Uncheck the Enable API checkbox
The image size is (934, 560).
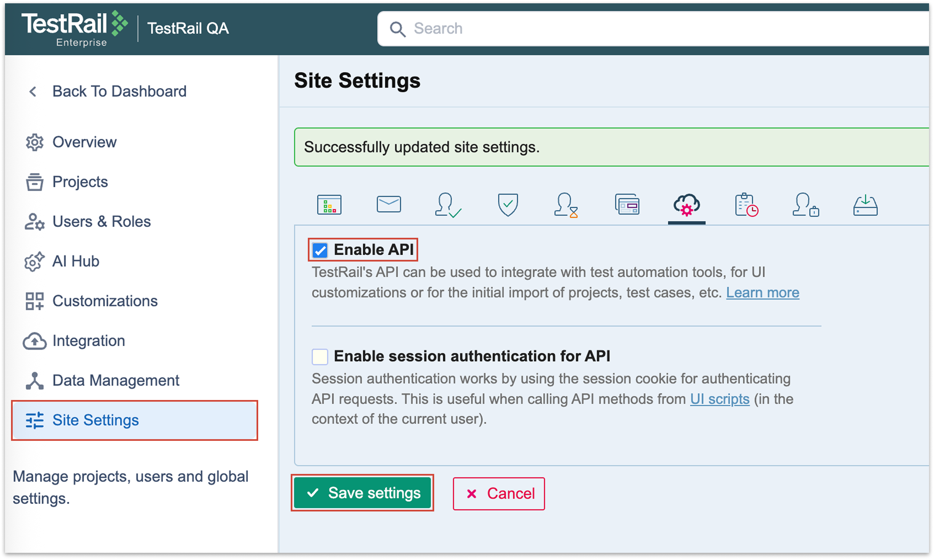tap(320, 250)
